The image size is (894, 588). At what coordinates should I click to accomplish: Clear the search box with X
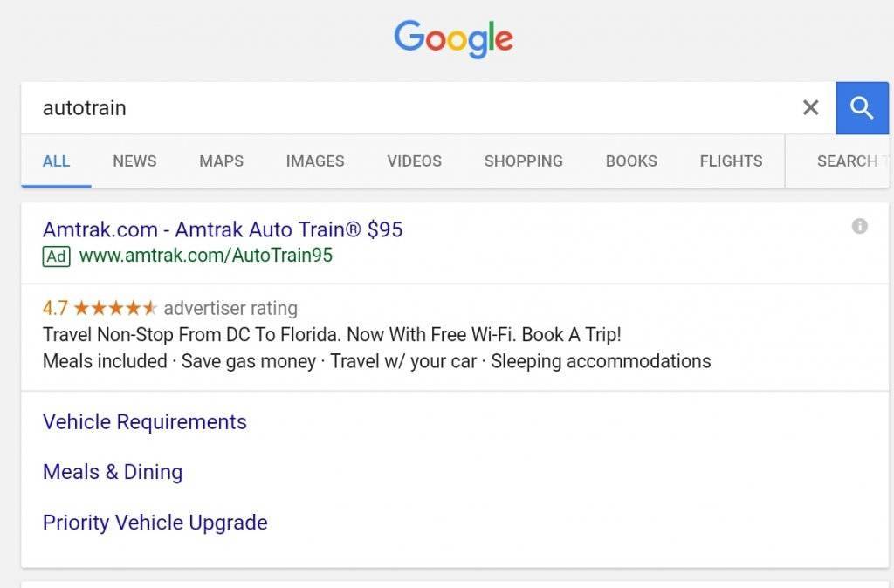coord(810,108)
